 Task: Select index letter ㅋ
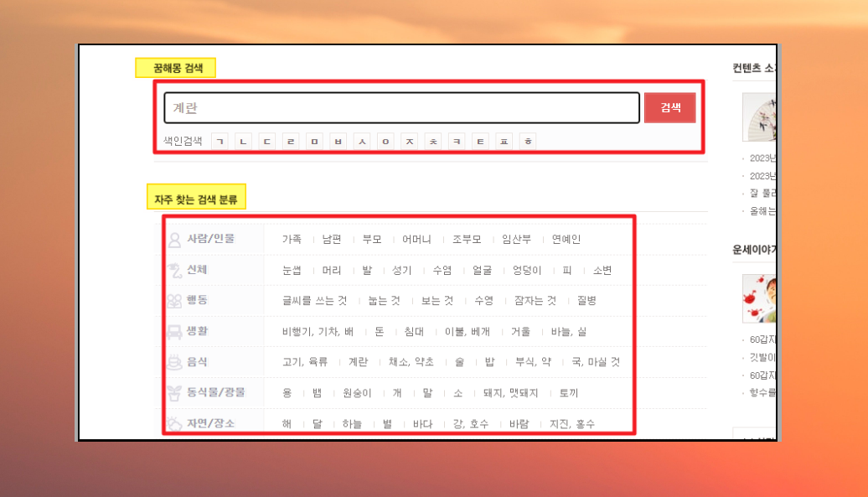pyautogui.click(x=457, y=141)
